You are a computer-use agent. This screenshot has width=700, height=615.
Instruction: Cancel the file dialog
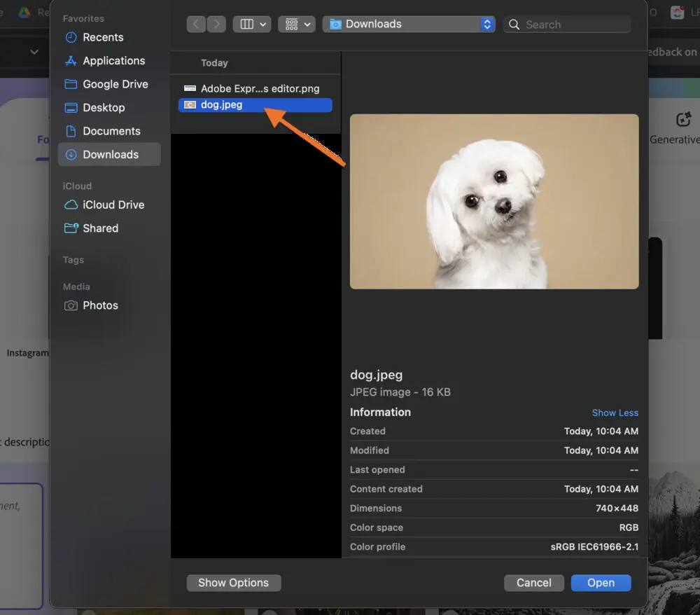click(x=534, y=583)
